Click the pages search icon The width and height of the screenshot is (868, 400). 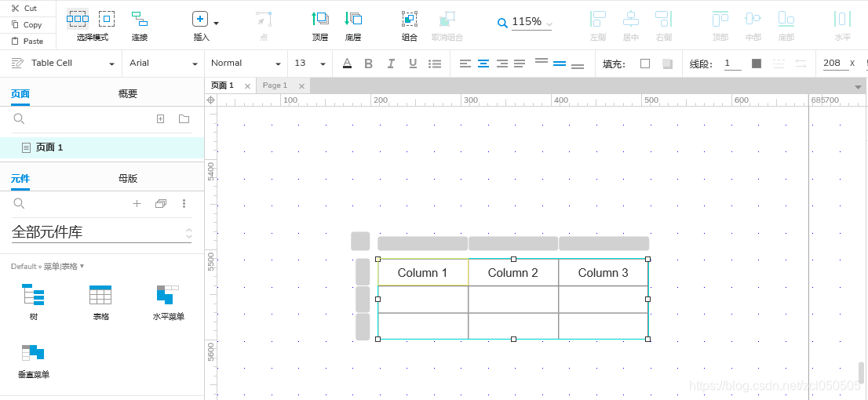[x=19, y=119]
